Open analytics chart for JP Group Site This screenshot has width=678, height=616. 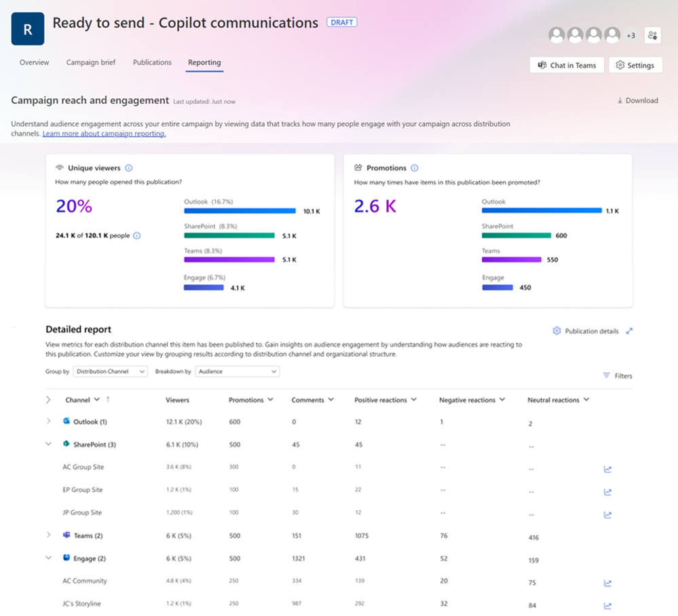tap(607, 515)
